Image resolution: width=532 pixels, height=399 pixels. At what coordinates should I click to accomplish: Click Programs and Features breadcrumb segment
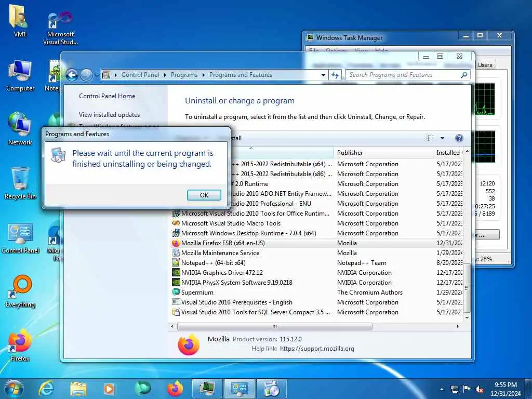pyautogui.click(x=241, y=75)
